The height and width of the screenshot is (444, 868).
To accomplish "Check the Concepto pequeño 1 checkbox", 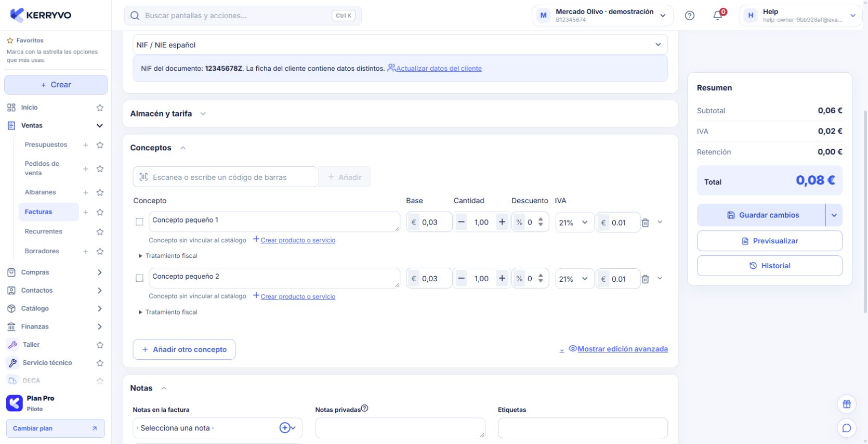I will 139,222.
